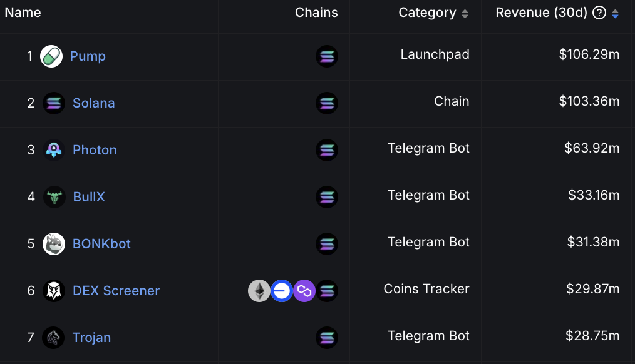Click the Pump pill logo icon
Screen dimensions: 635x364
click(x=51, y=56)
